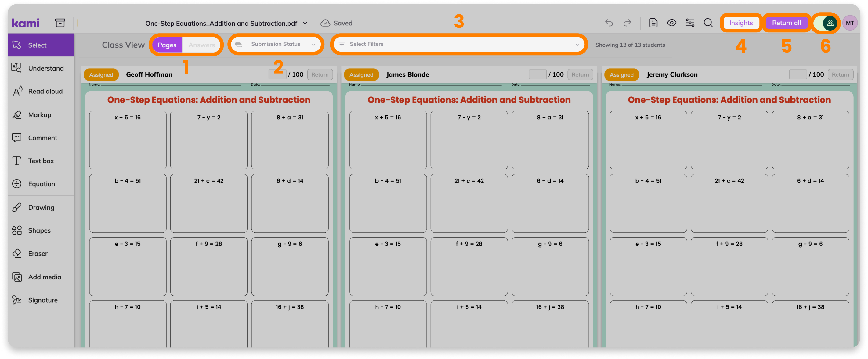868x359 pixels.
Task: Click the student name Geoff Hoffman
Action: click(x=149, y=74)
